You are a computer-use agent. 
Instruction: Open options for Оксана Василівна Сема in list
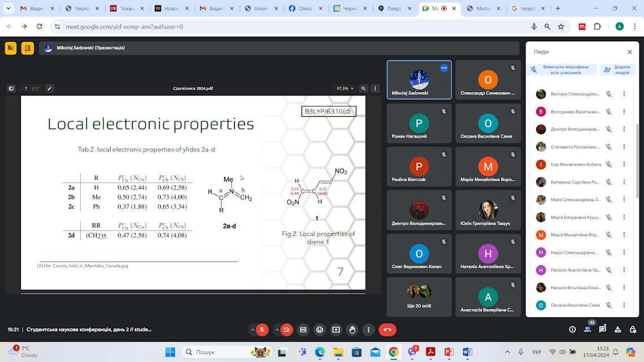click(624, 305)
